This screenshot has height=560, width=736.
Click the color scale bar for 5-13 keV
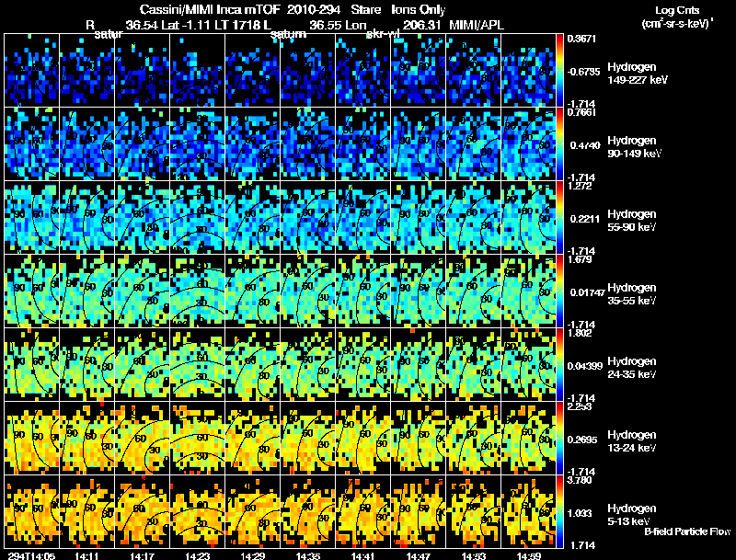(x=559, y=512)
